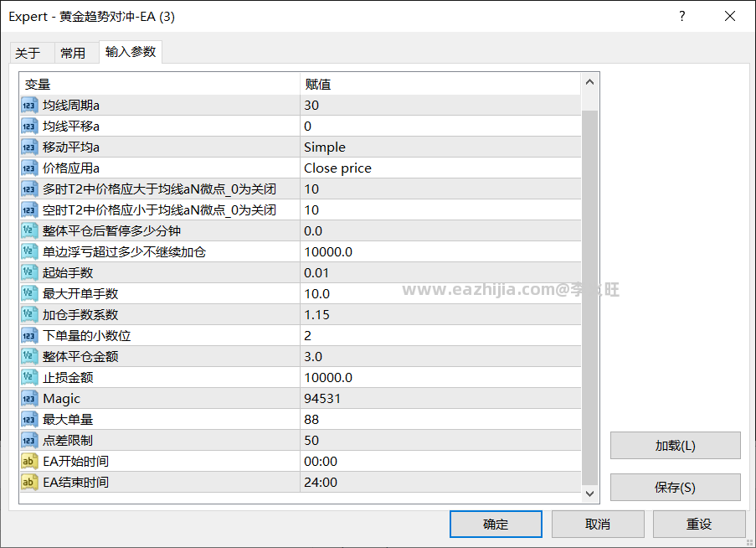Edit the 均线平移a value 0

[440, 126]
